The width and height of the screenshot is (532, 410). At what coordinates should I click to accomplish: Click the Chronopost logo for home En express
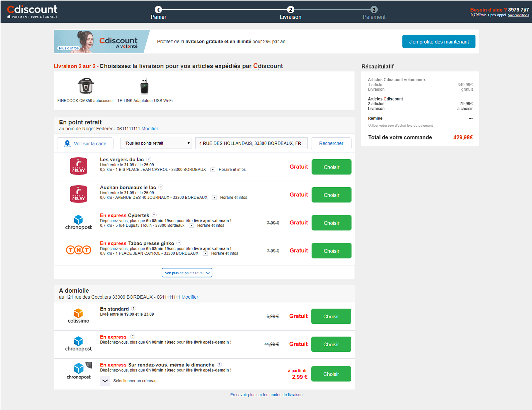(x=78, y=344)
